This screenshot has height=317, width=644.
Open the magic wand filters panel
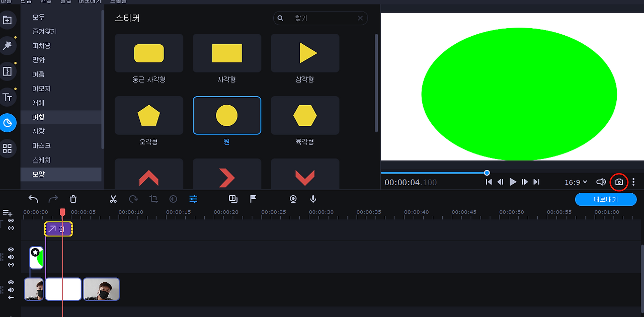click(7, 46)
